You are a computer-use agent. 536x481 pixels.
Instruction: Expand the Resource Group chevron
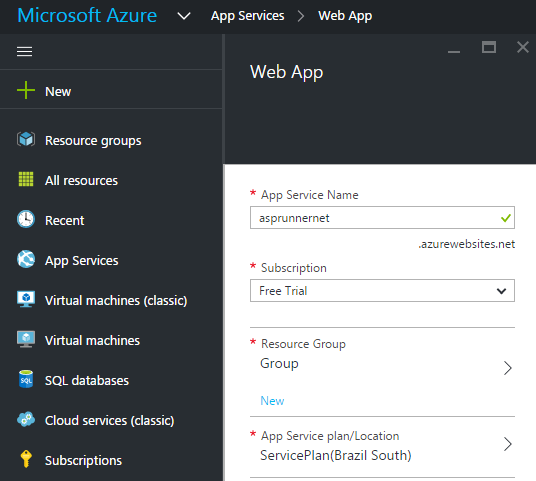508,368
